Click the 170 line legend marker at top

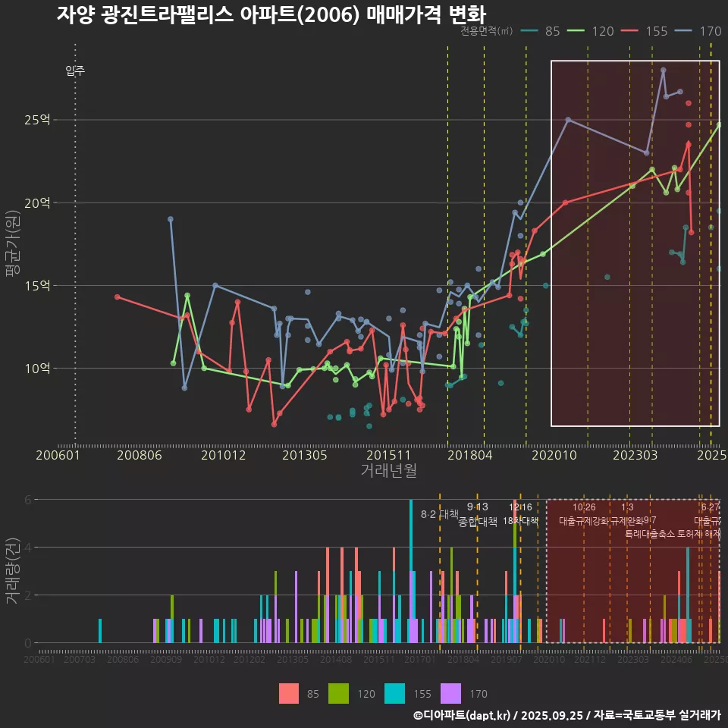point(684,31)
